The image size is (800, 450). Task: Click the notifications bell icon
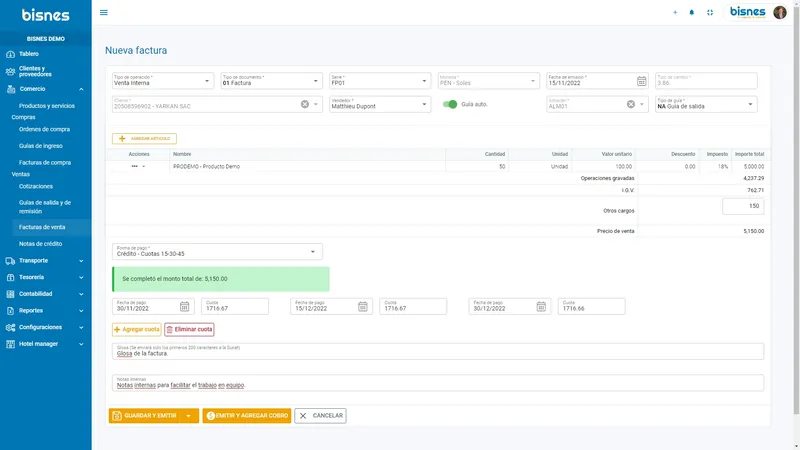(692, 12)
